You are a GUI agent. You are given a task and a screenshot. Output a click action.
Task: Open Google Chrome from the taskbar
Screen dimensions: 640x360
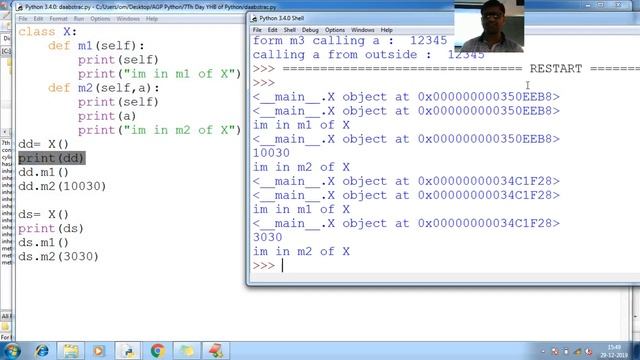(158, 351)
